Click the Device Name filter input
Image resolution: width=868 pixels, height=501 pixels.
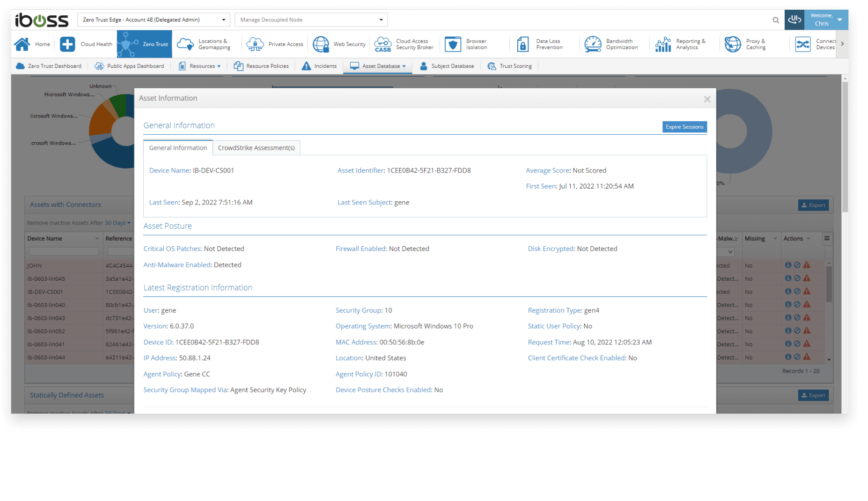pos(64,251)
